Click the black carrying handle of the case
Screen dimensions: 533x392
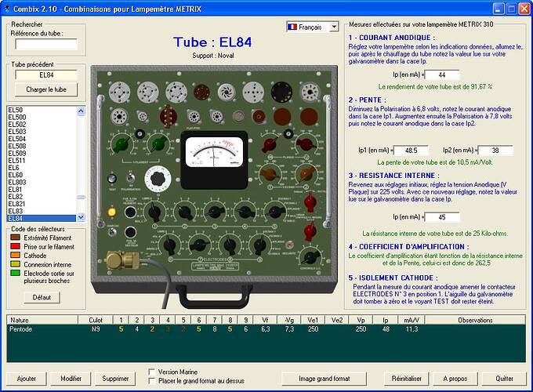pos(213,297)
